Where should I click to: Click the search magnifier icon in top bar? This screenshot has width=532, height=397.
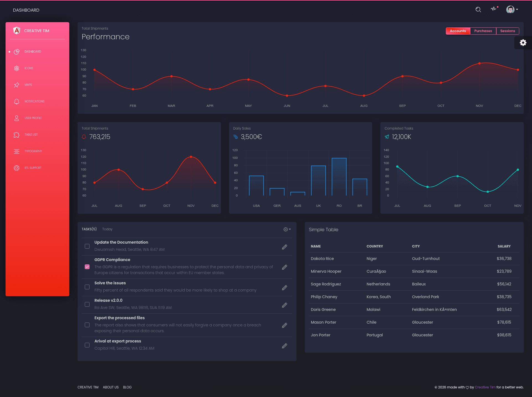click(478, 10)
